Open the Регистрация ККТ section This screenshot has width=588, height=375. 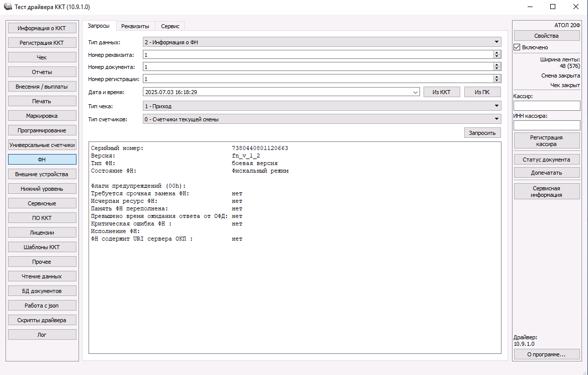[42, 43]
